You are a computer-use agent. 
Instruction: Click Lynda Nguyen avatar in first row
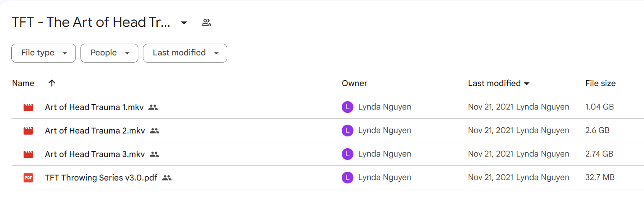[x=348, y=107]
